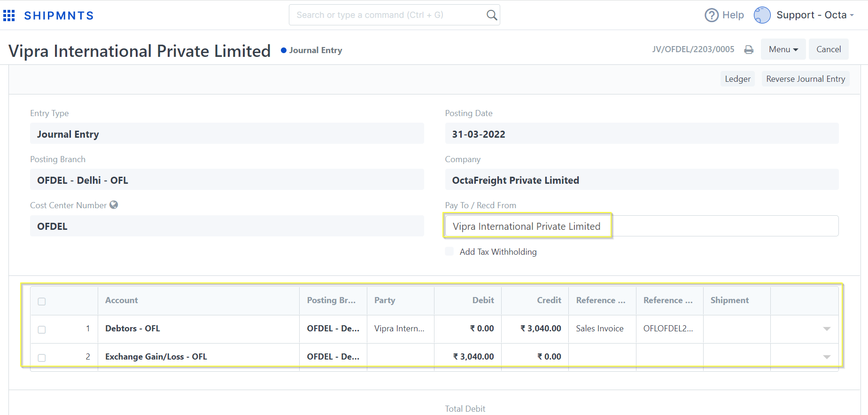Image resolution: width=868 pixels, height=415 pixels.
Task: Click the Posting Br... column header
Action: tap(333, 301)
